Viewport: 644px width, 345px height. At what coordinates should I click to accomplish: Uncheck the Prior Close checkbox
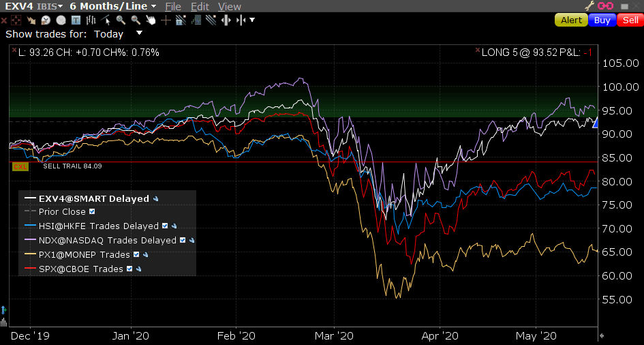pyautogui.click(x=93, y=212)
